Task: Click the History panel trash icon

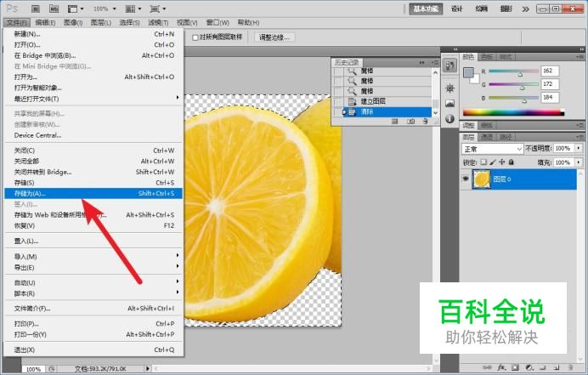Action: click(425, 122)
